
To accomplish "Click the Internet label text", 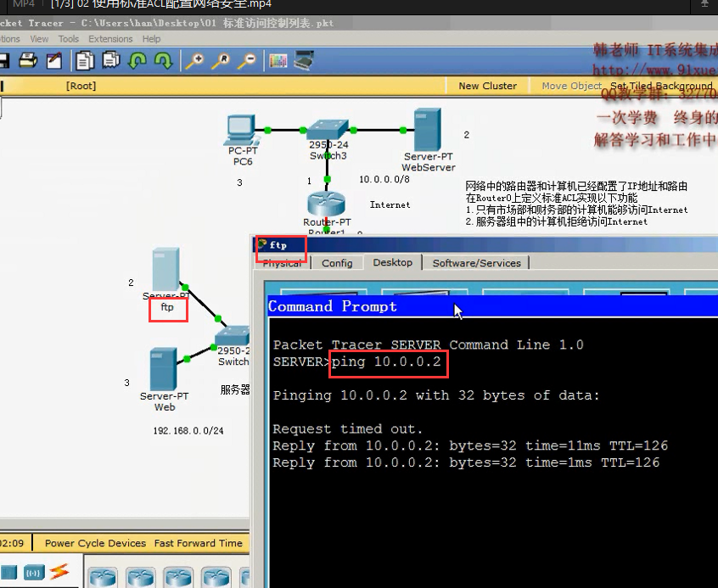I will click(x=390, y=204).
